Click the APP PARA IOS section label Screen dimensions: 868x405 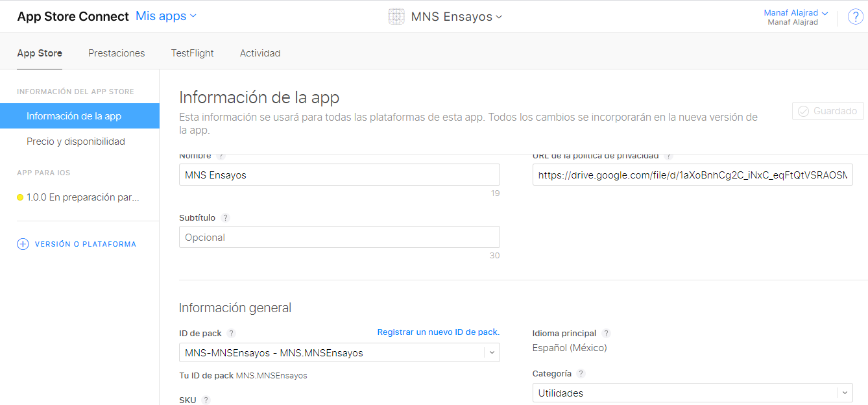point(43,173)
